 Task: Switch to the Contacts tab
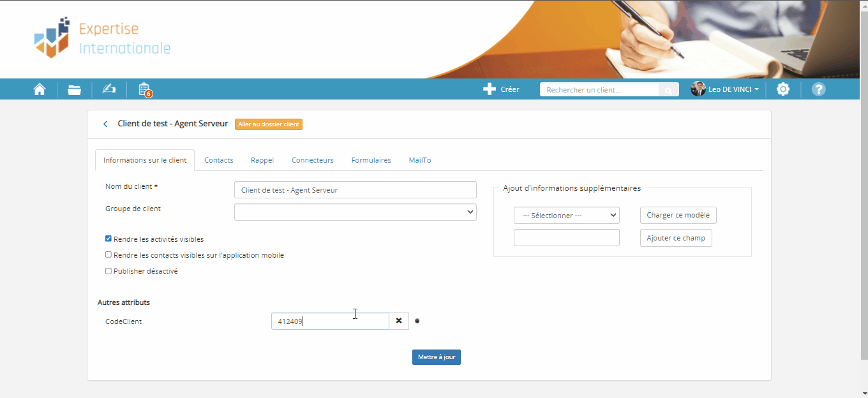218,160
